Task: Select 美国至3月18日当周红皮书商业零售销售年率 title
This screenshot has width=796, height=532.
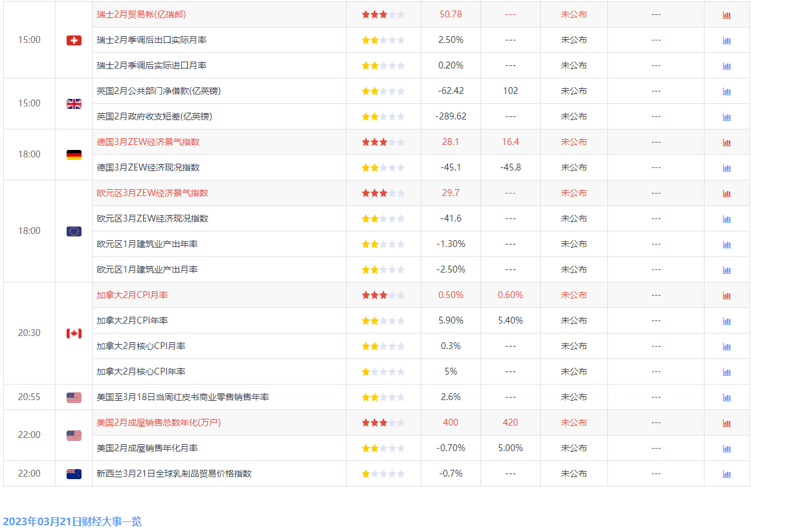Action: 183,397
